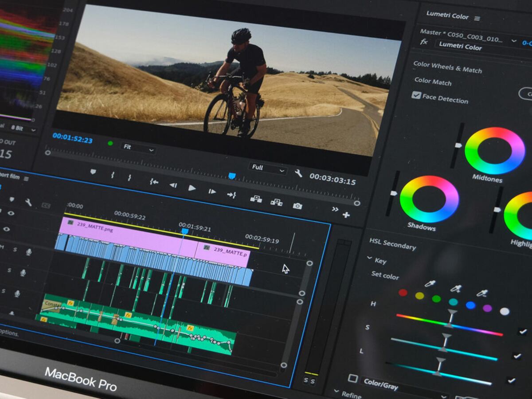Click the Midtones color wheel
The width and height of the screenshot is (532, 399).
point(495,151)
